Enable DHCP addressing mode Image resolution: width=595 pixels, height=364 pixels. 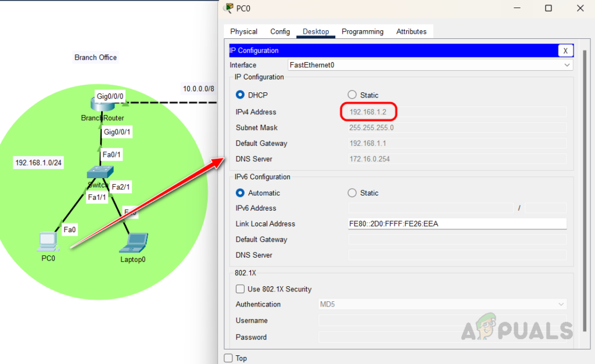point(240,95)
